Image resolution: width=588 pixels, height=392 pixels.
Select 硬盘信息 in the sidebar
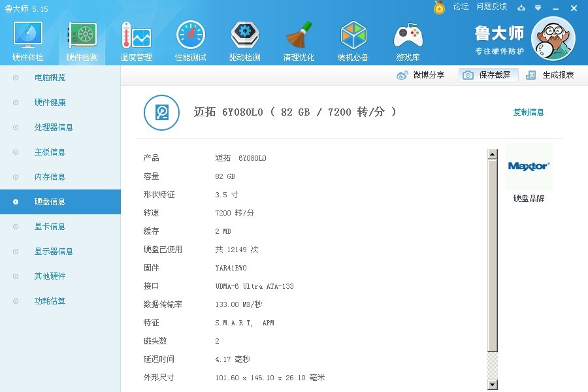click(x=60, y=202)
